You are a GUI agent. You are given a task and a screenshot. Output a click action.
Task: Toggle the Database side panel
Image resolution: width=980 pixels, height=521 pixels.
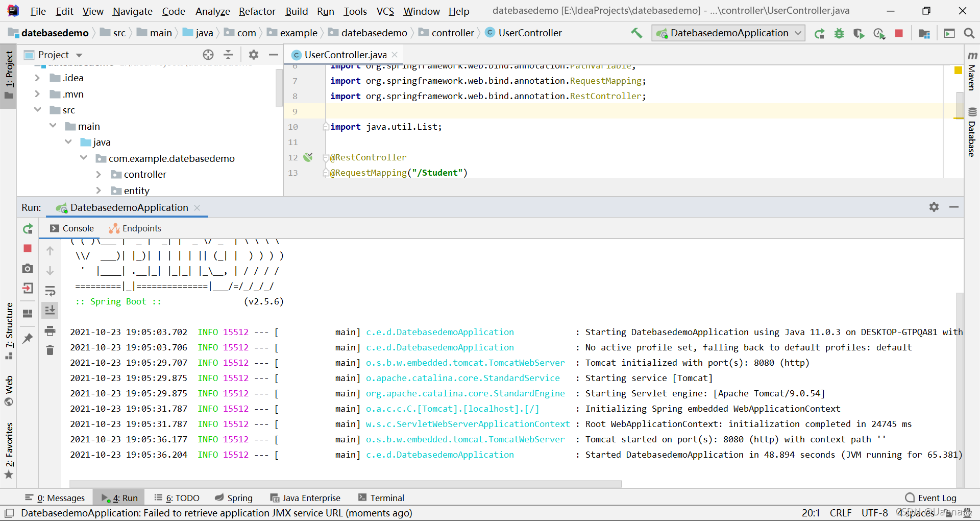click(x=972, y=132)
